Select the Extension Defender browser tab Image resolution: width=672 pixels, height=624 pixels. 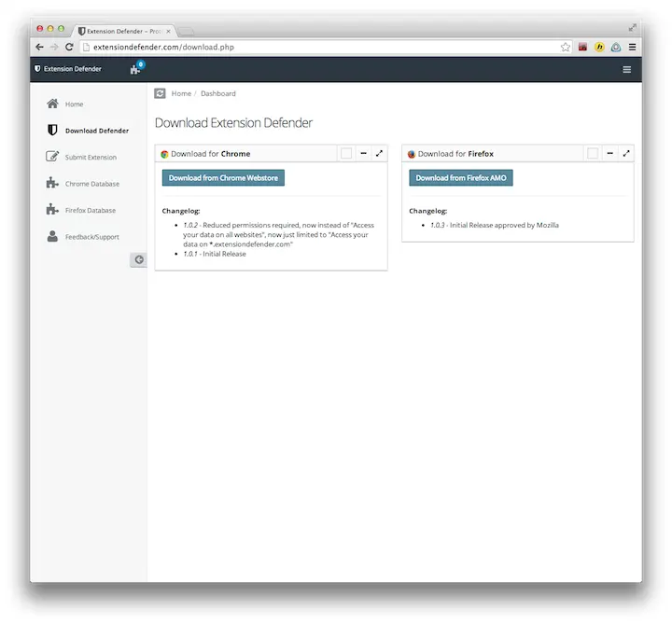(x=124, y=31)
